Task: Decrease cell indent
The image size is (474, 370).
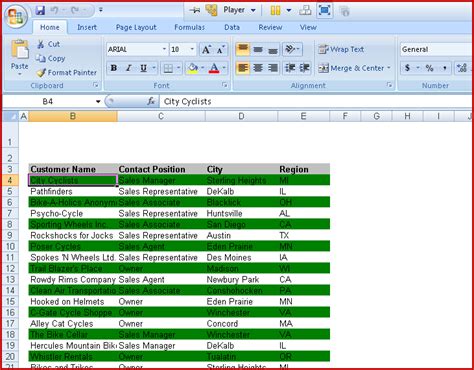Action: 290,68
